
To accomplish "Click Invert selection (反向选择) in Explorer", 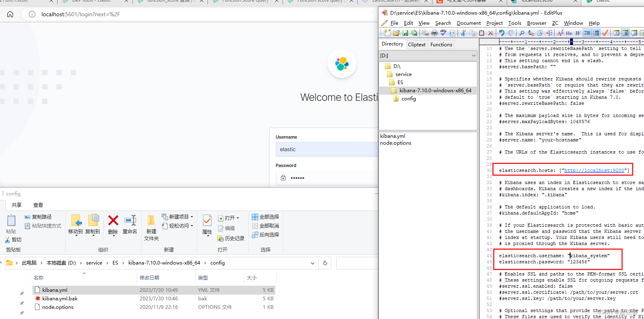I will (265, 234).
